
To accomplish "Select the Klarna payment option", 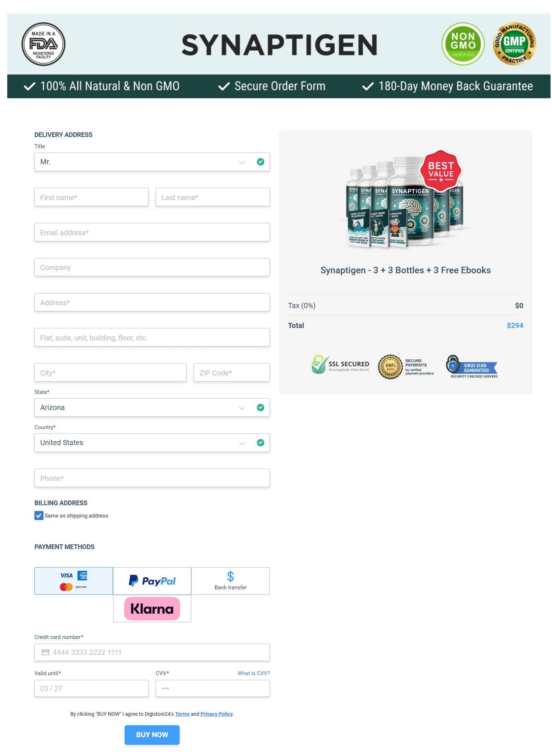I will (152, 608).
